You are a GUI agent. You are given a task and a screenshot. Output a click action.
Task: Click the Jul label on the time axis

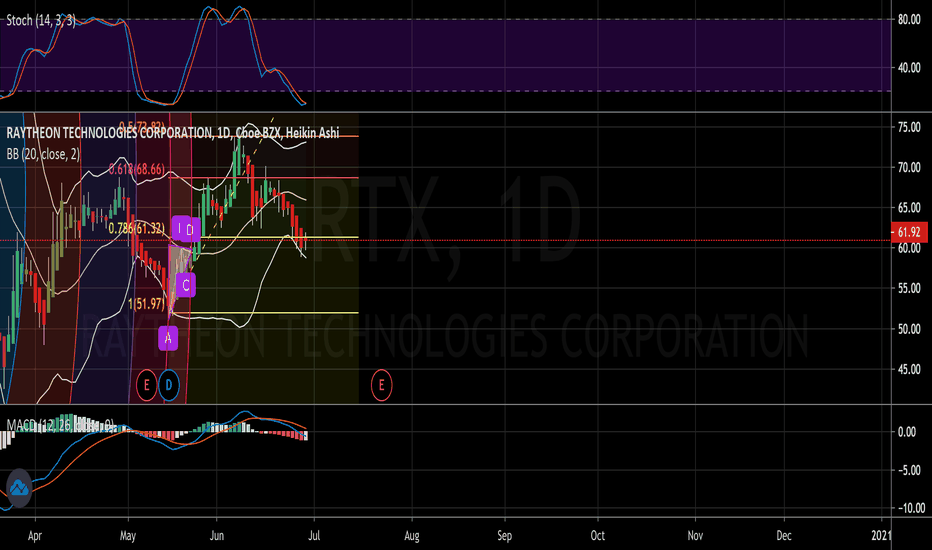pyautogui.click(x=314, y=536)
